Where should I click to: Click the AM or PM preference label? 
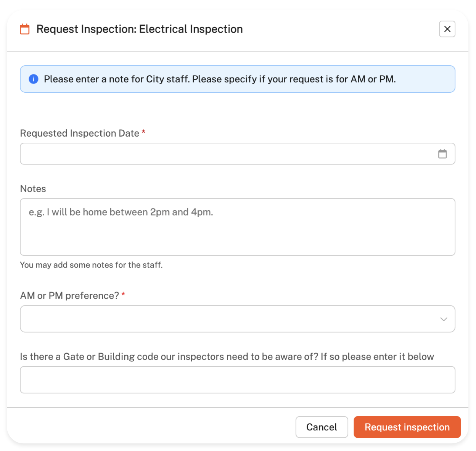coord(69,296)
